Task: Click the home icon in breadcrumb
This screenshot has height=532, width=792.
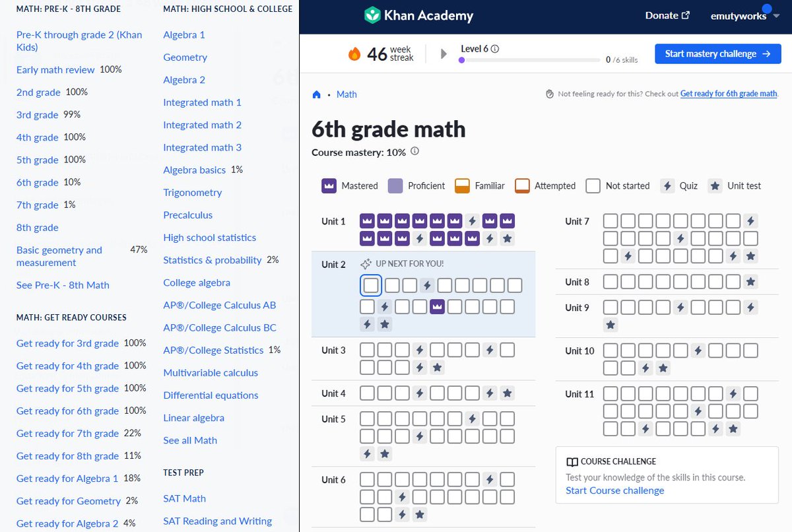Action: point(316,94)
